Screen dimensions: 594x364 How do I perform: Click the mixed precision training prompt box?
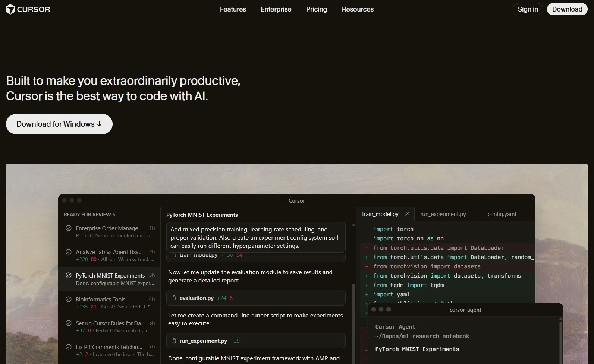[256, 237]
